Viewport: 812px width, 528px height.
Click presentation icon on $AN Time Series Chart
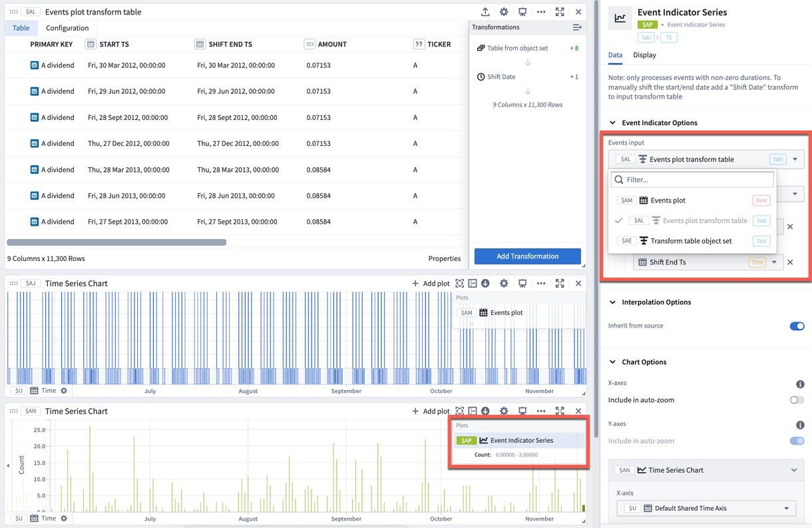[x=522, y=411]
